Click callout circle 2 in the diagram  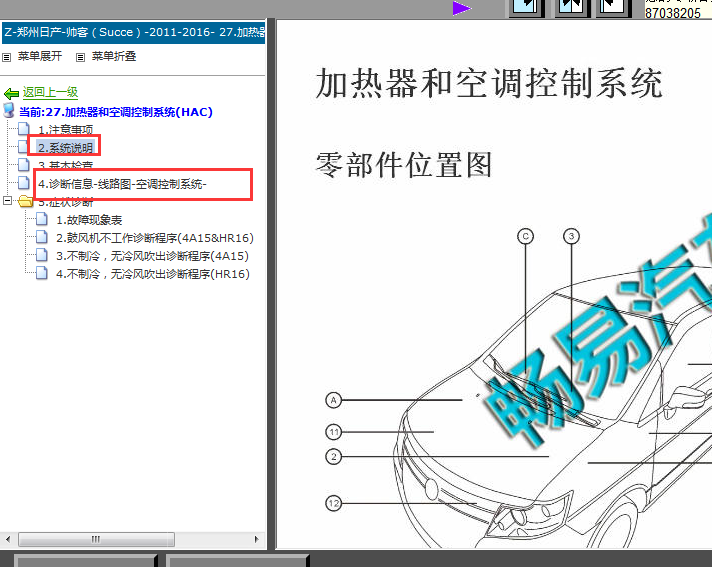point(334,457)
